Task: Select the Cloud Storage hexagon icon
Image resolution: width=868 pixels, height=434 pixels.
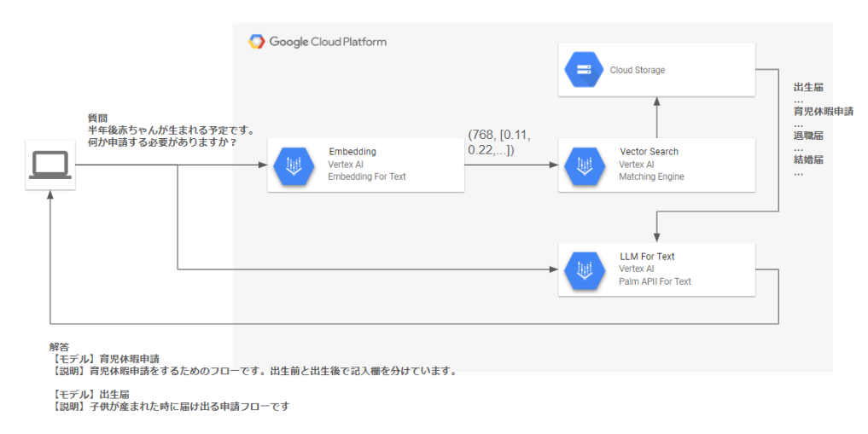Action: point(584,70)
